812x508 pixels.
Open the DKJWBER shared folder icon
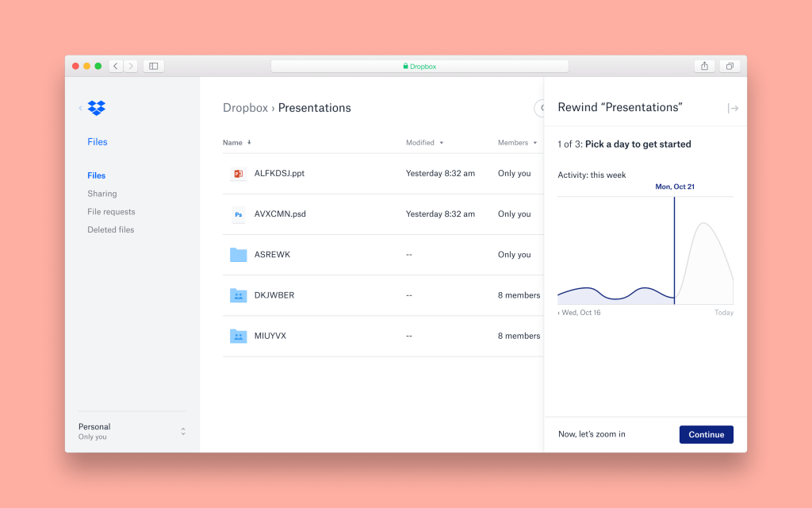coord(238,295)
